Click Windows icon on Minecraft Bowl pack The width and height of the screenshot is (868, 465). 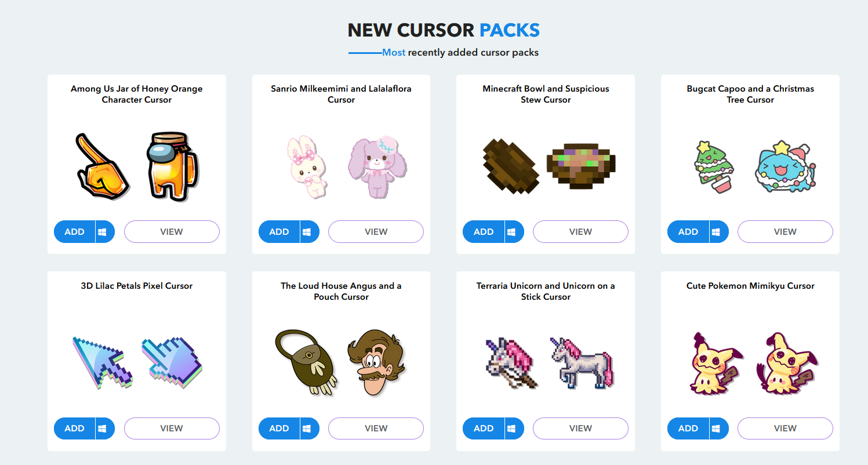coord(511,232)
